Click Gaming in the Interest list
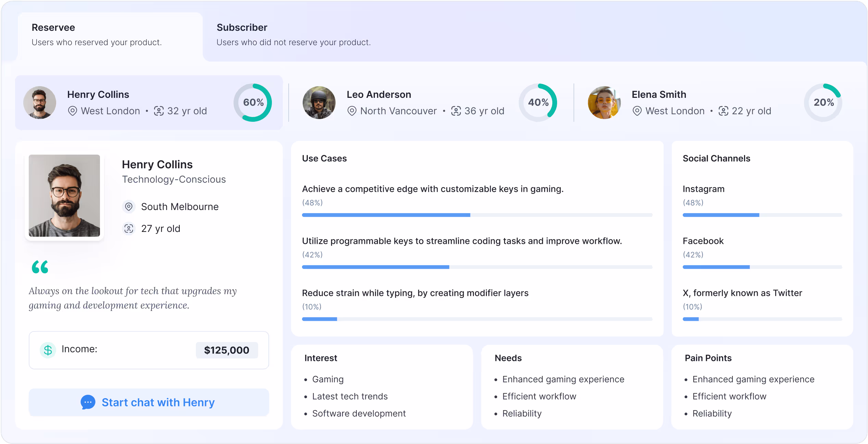The height and width of the screenshot is (444, 868). point(328,379)
